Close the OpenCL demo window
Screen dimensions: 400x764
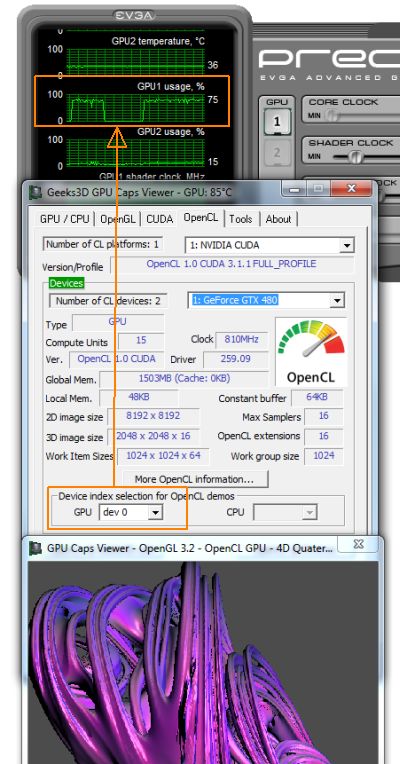click(359, 544)
